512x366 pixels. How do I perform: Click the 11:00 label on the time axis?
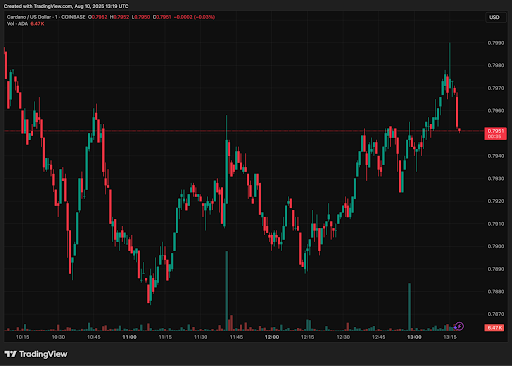point(129,337)
